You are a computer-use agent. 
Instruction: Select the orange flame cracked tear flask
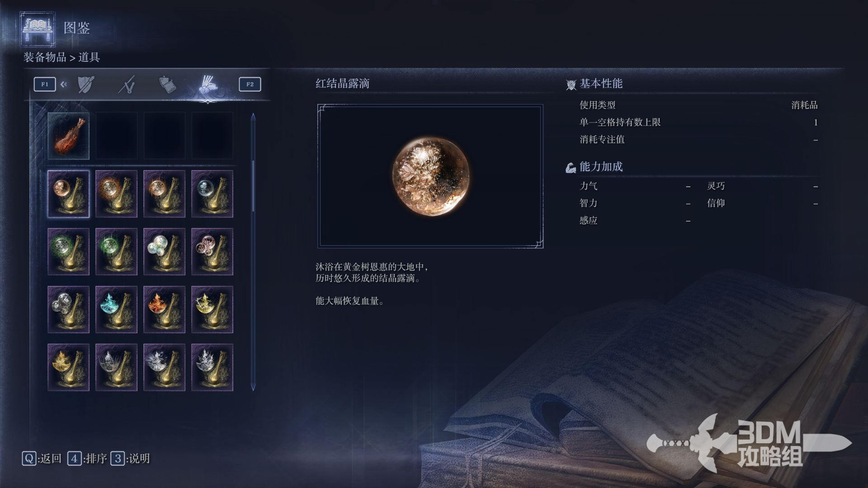[x=164, y=310]
